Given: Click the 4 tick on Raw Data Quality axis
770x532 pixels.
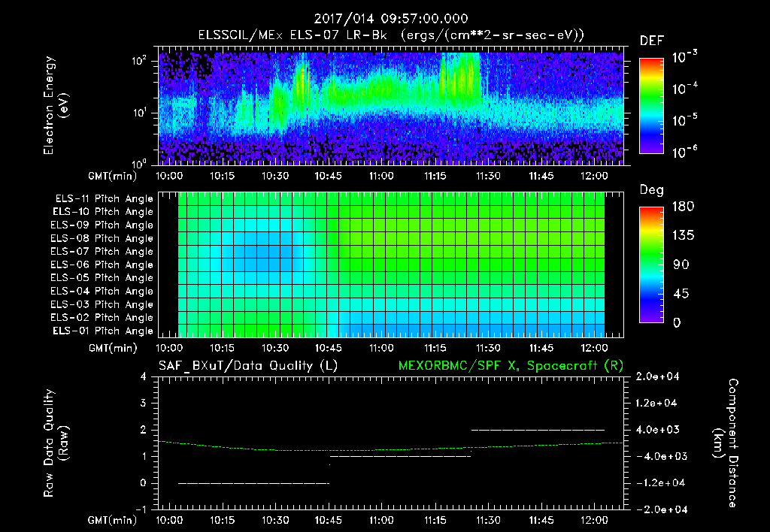Looking at the screenshot, I should pyautogui.click(x=144, y=376).
